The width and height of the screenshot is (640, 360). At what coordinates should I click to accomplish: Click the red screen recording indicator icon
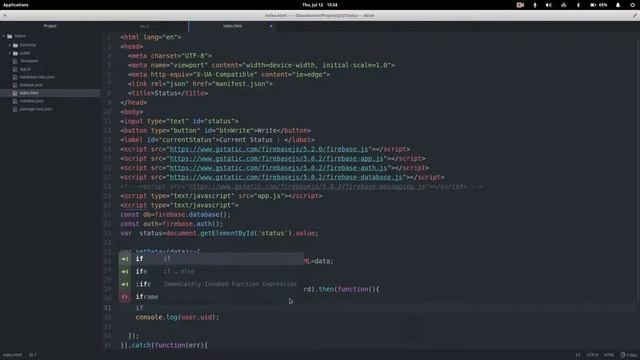tap(520, 5)
